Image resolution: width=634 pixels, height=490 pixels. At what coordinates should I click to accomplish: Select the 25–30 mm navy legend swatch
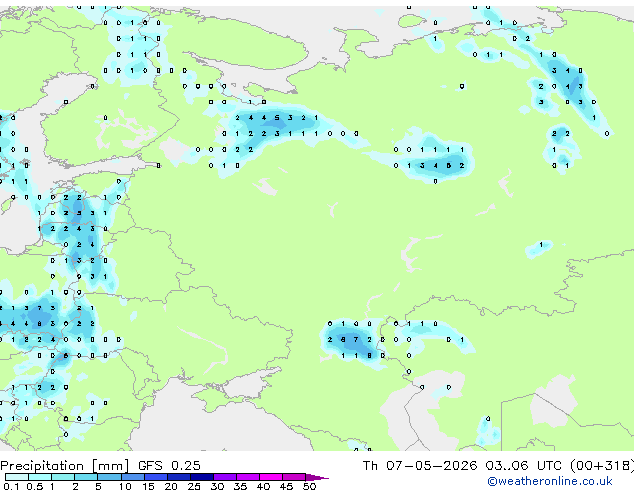point(201,477)
